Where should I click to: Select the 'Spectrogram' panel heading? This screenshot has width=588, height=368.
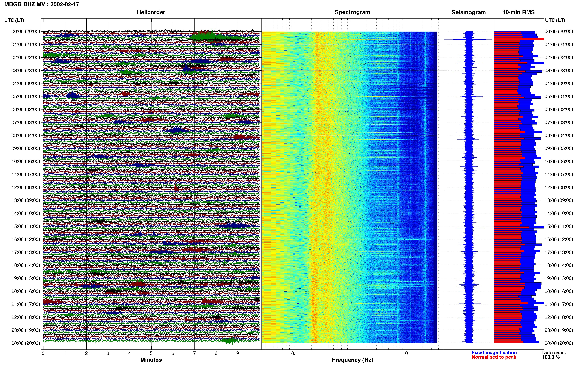click(x=352, y=12)
